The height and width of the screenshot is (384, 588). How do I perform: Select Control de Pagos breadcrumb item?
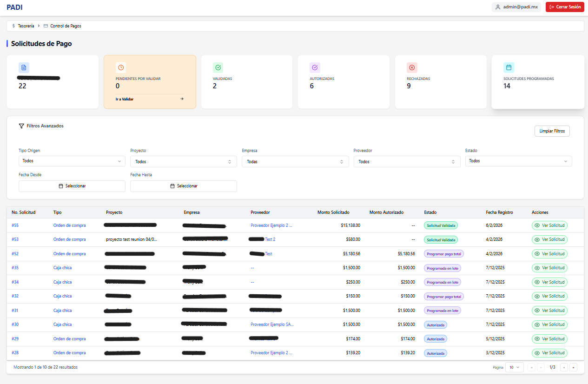(65, 26)
